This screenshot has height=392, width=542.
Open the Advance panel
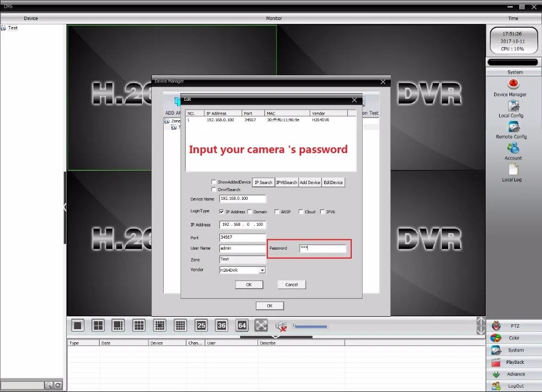[514, 374]
